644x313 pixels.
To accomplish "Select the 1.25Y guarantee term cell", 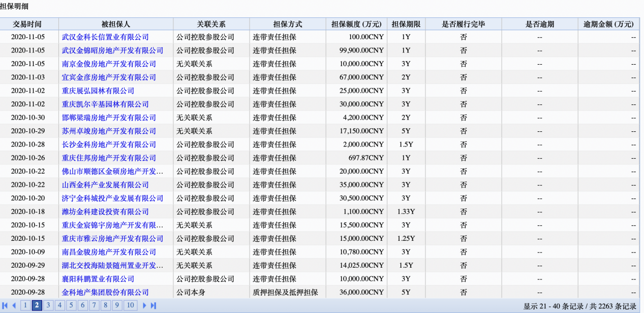I will 406,238.
